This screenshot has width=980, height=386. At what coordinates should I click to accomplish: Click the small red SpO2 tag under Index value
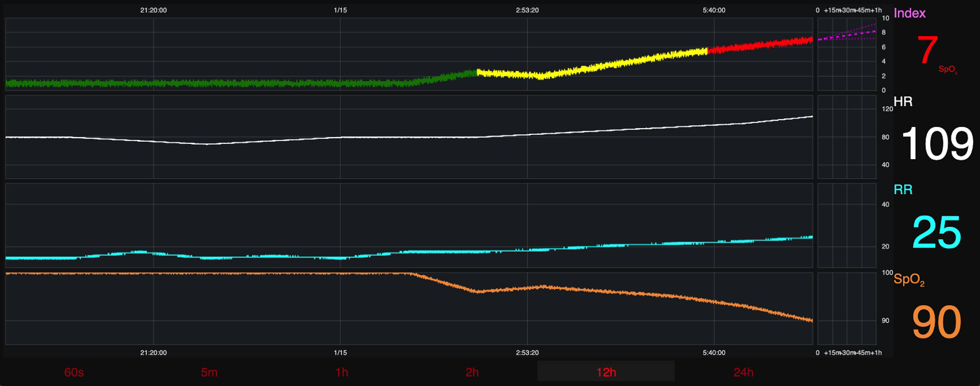coord(948,69)
